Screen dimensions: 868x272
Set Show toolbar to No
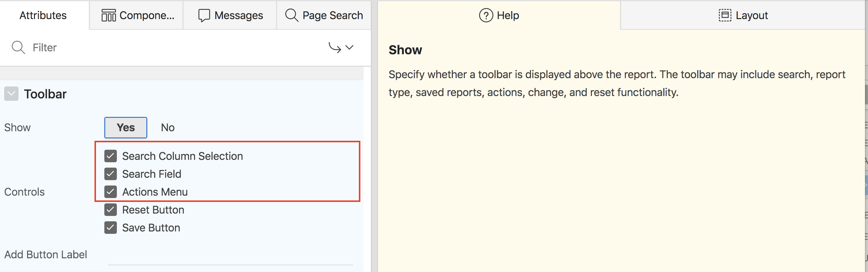[168, 127]
